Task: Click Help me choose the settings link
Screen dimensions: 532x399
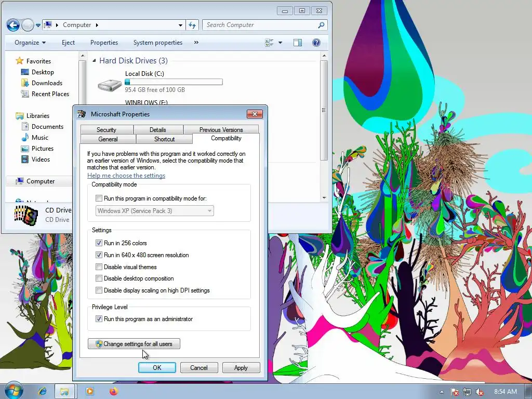Action: click(126, 176)
